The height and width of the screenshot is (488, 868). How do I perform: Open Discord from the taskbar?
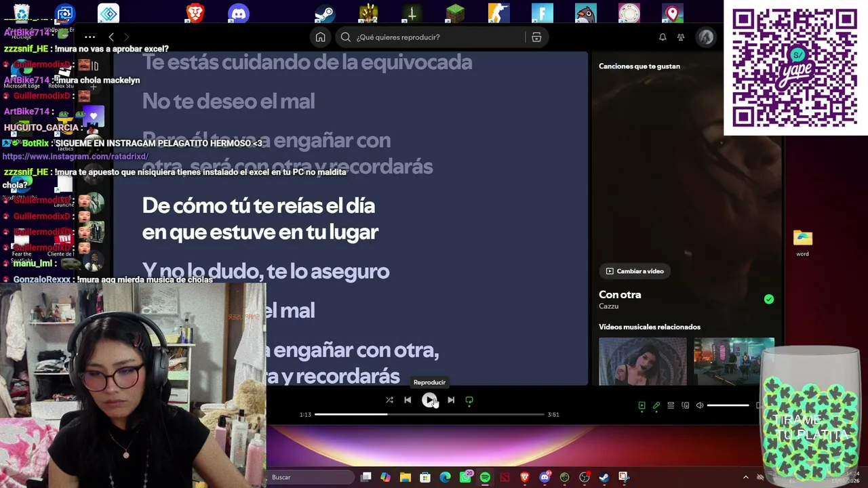545,477
